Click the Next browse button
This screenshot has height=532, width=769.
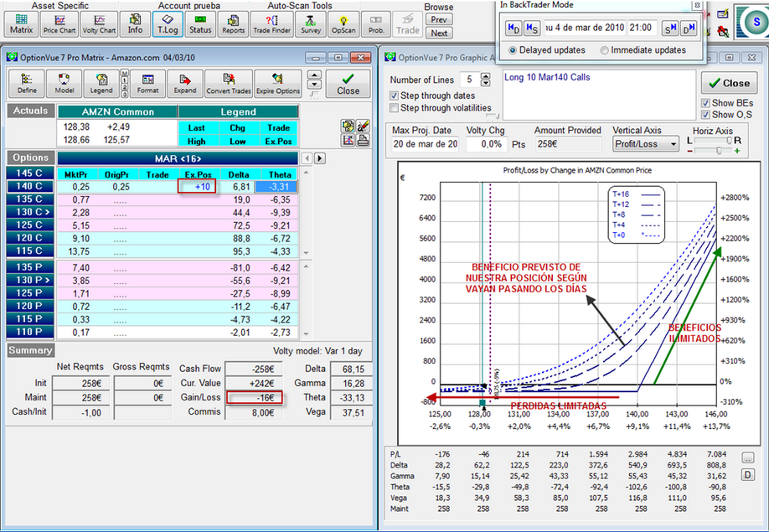coord(438,34)
